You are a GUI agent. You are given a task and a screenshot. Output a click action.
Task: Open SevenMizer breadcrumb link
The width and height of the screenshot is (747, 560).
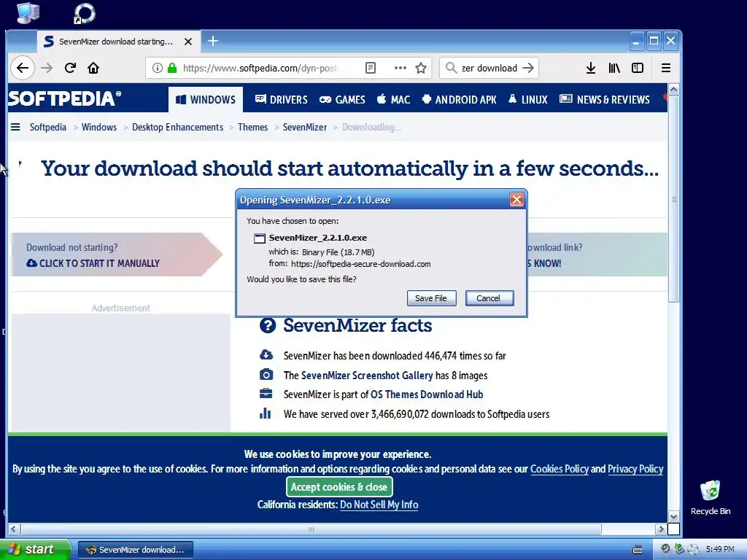[305, 127]
